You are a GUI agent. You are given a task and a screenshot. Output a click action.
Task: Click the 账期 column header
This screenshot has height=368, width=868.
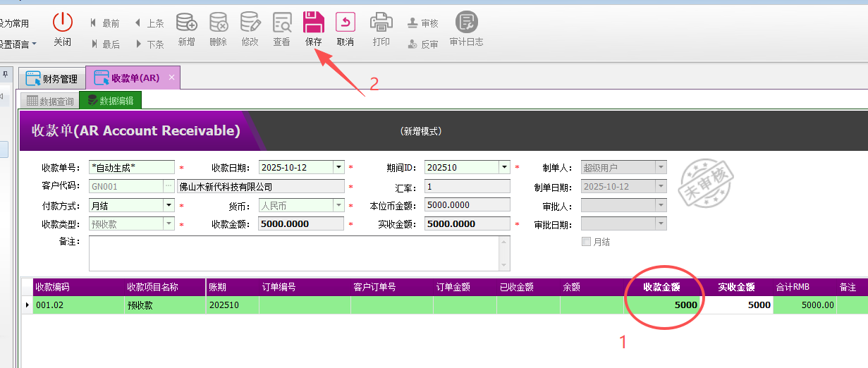click(233, 288)
